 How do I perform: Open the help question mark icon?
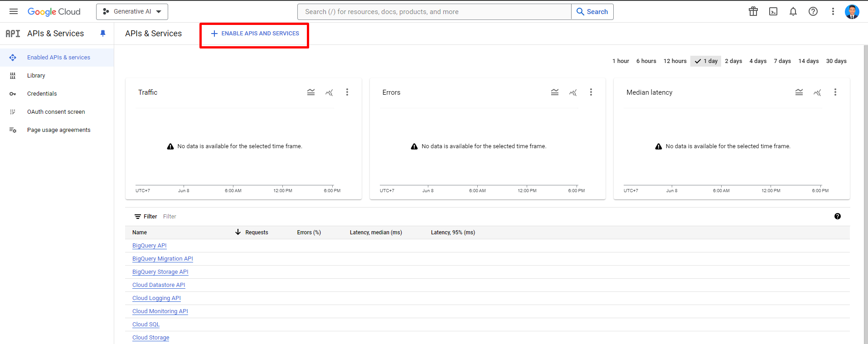(x=813, y=11)
